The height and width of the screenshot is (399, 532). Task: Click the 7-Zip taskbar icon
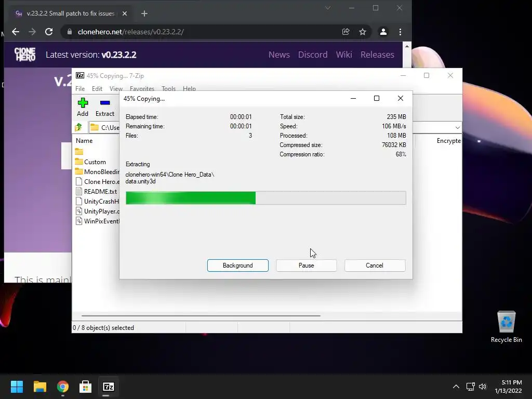point(108,387)
